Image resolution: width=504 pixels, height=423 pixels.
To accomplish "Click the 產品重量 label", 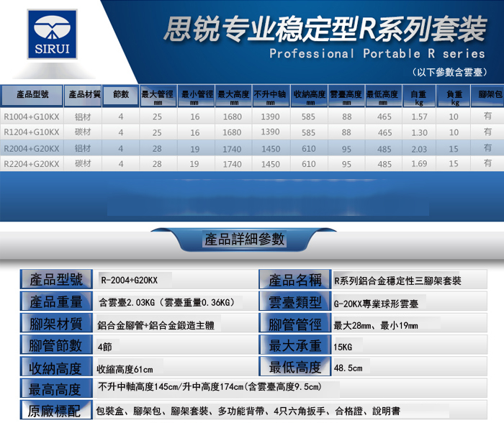I will click(56, 301).
